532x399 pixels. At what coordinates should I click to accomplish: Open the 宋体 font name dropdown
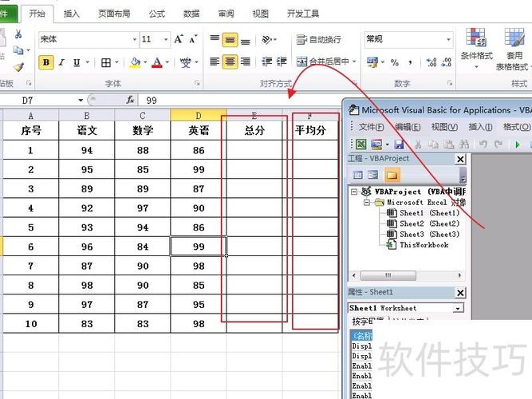pos(135,39)
